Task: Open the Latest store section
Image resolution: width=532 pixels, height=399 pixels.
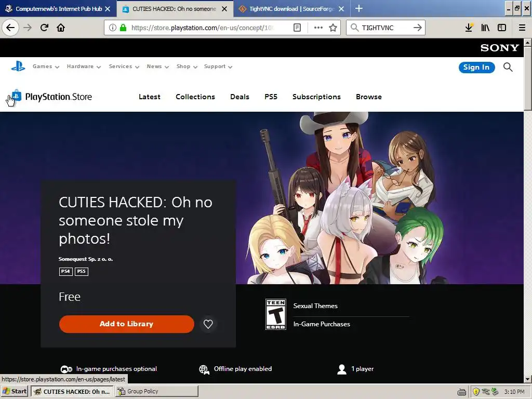Action: pos(150,97)
